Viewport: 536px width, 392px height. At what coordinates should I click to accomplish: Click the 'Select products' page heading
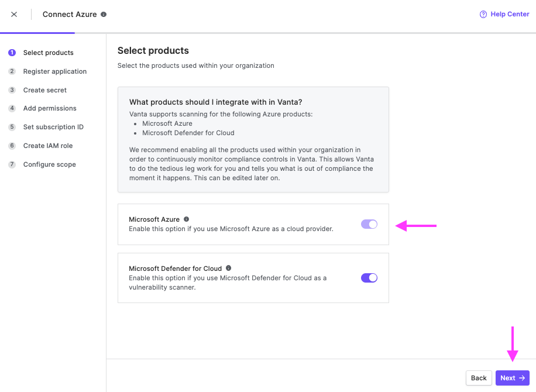pos(153,50)
